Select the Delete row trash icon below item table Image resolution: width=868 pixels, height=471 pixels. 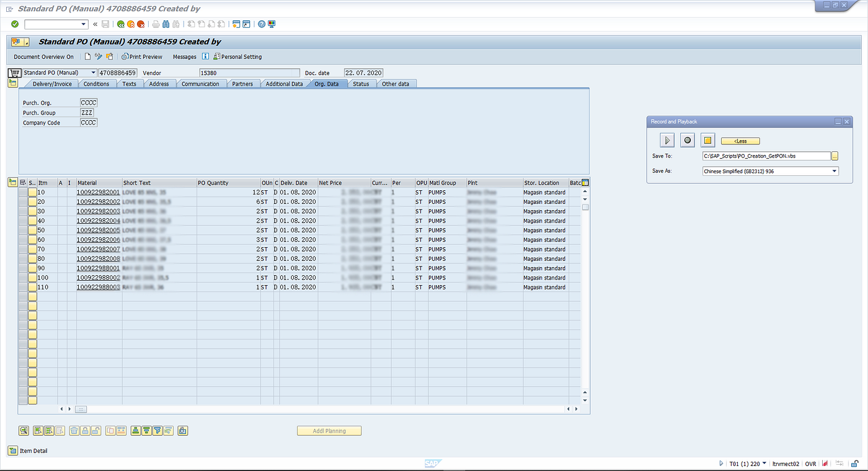tap(74, 431)
